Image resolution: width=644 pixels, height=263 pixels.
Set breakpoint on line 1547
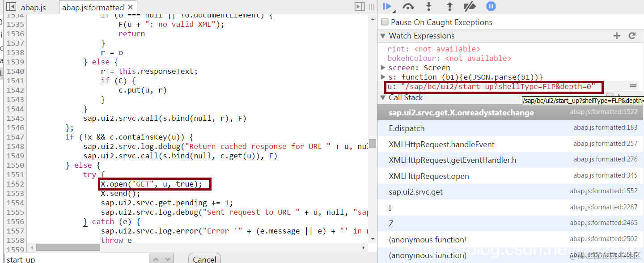coord(15,137)
